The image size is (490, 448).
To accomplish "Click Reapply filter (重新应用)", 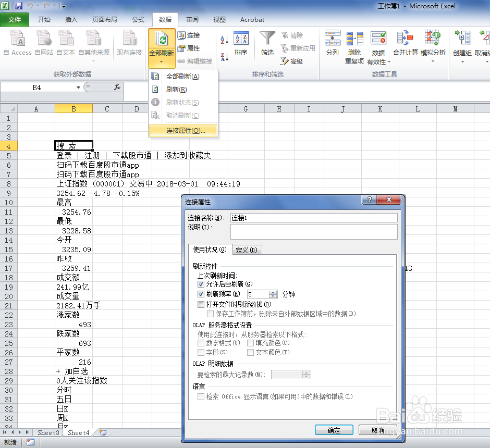I will pyautogui.click(x=298, y=48).
